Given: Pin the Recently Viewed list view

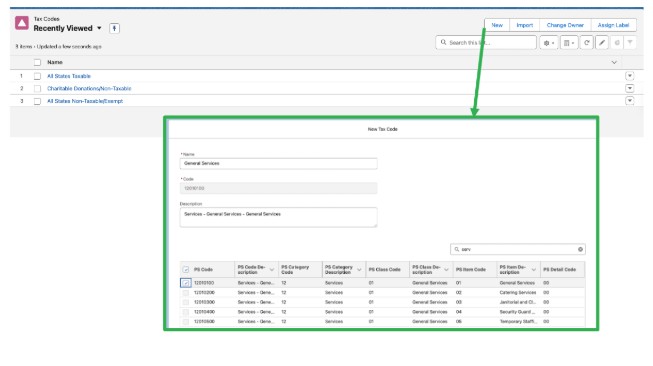Looking at the screenshot, I should (115, 28).
